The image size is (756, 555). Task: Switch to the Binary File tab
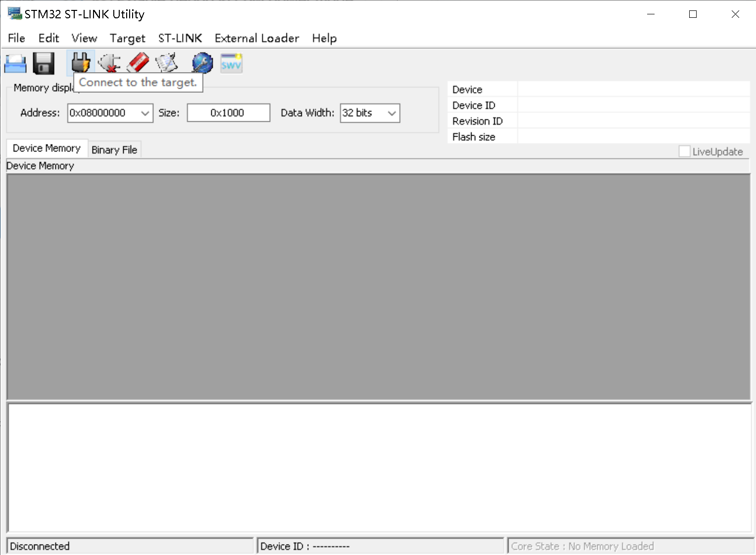114,150
